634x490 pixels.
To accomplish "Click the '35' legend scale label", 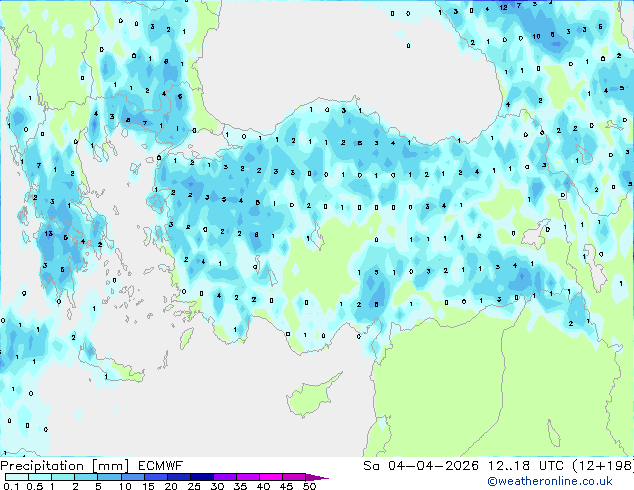I will (240, 486).
